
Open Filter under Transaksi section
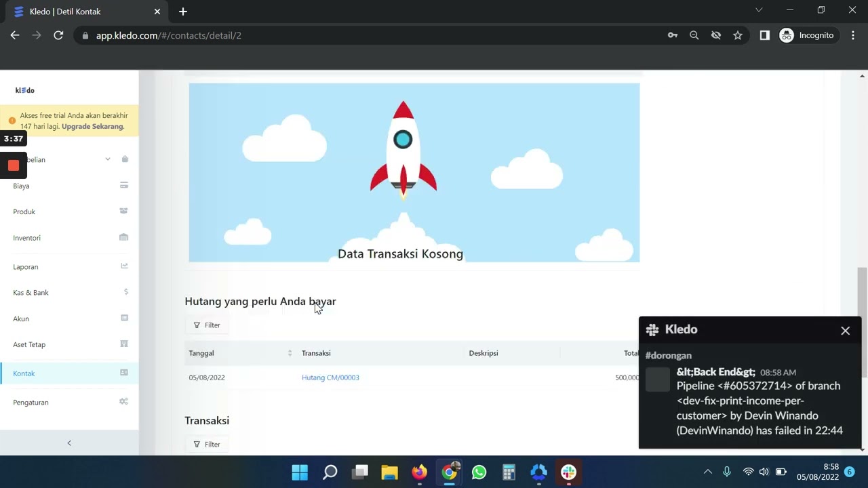click(207, 445)
